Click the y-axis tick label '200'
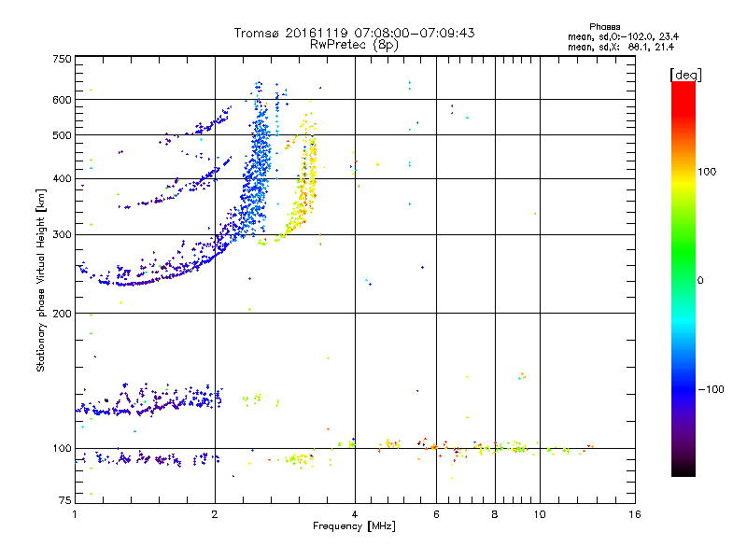 tap(62, 314)
